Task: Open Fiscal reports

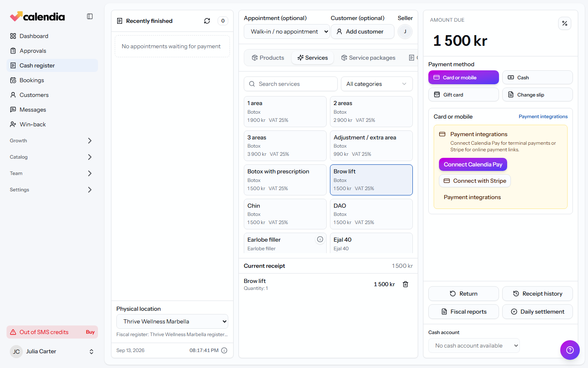Action: pyautogui.click(x=463, y=312)
